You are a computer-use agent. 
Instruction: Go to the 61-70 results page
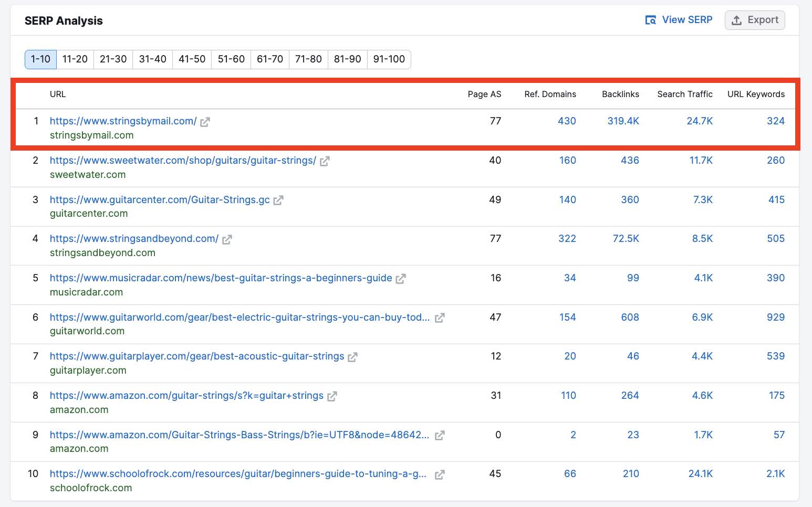coord(270,59)
